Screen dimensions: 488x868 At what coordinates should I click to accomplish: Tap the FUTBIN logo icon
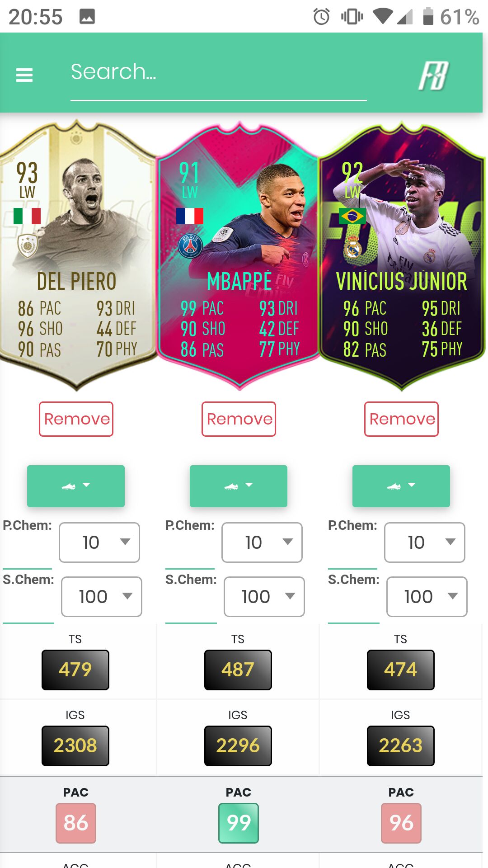pos(433,75)
